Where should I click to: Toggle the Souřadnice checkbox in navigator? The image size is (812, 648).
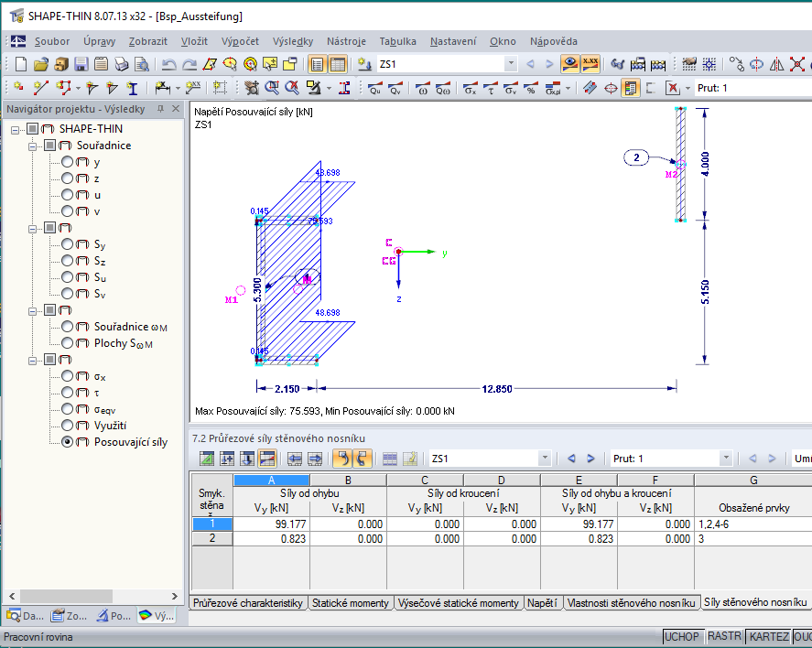49,146
